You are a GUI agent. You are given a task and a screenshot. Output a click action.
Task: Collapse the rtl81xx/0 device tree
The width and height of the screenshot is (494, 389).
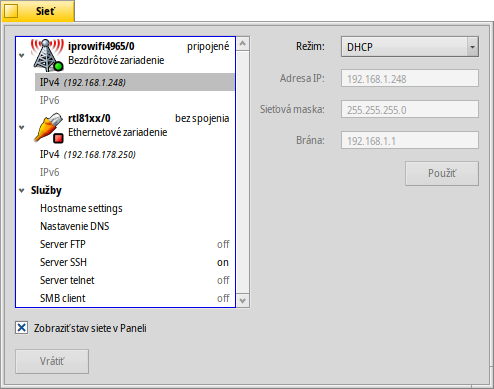click(22, 127)
